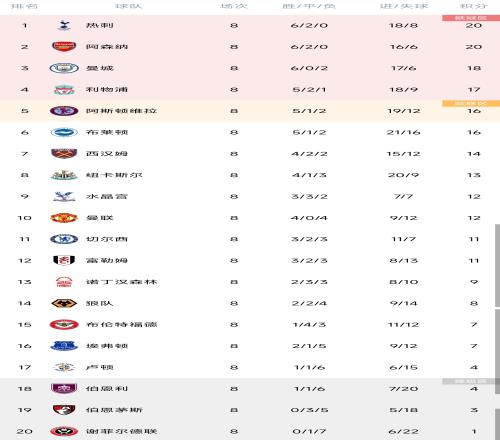Viewport: 500px width, 440px height.
Task: Click the Everton (埃弗顿) club crest
Action: coord(64,346)
